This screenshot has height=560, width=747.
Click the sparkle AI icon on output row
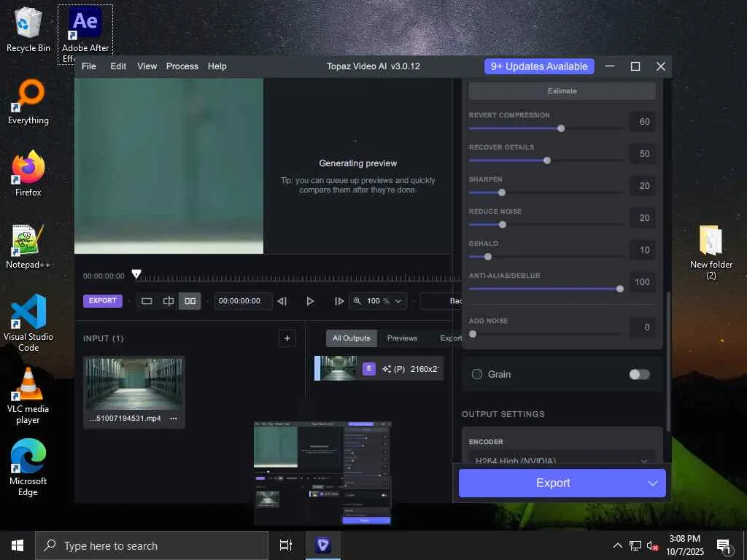coord(387,368)
